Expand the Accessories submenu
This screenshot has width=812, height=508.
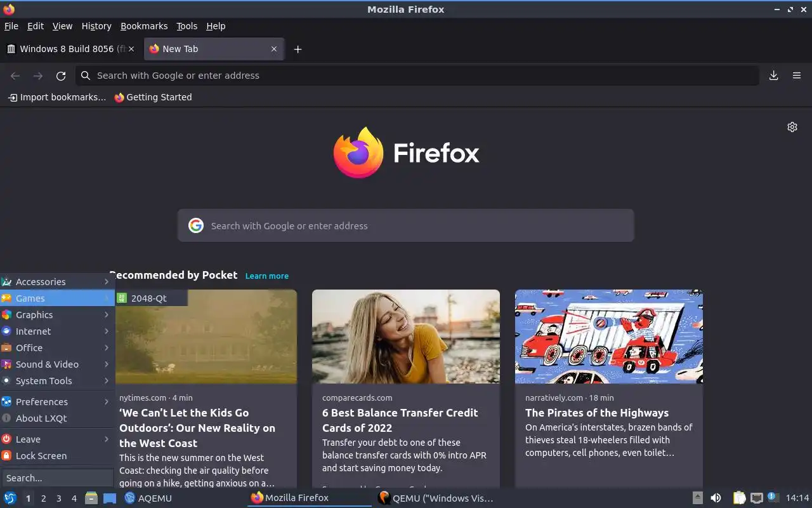click(57, 282)
